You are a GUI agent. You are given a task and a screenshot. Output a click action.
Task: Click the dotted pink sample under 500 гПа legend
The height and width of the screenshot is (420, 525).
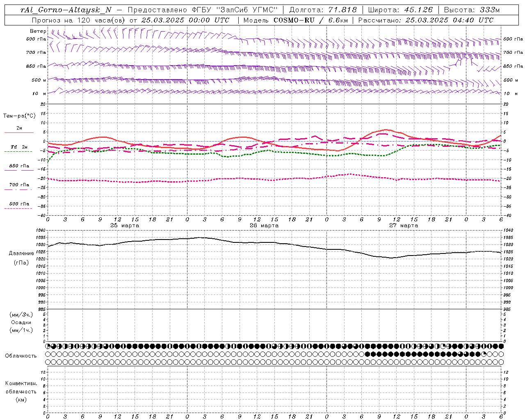click(x=18, y=209)
